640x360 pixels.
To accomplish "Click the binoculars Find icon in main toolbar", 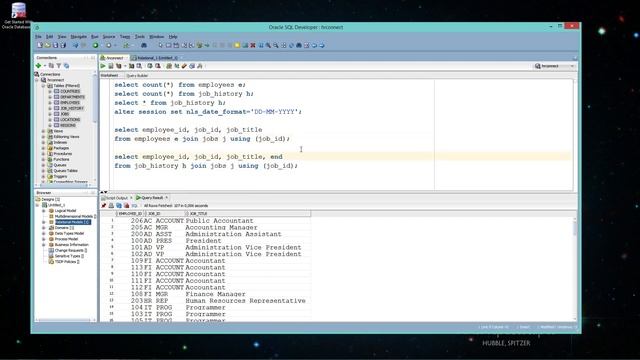I will (x=144, y=45).
